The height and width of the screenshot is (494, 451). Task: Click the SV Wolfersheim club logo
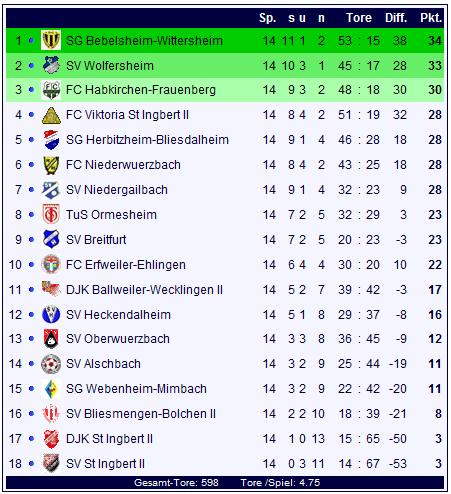point(51,65)
